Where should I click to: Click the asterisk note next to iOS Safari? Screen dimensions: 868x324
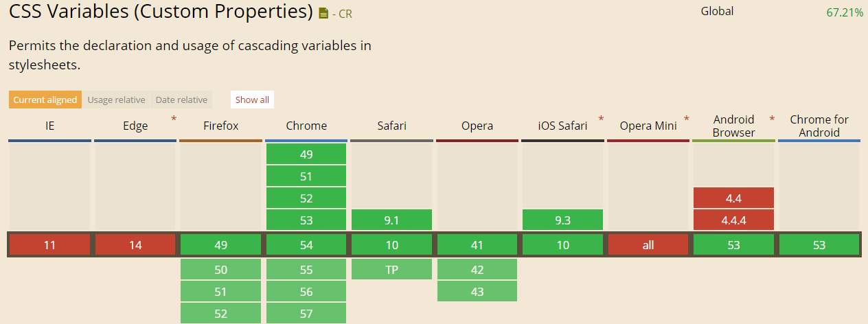602,119
